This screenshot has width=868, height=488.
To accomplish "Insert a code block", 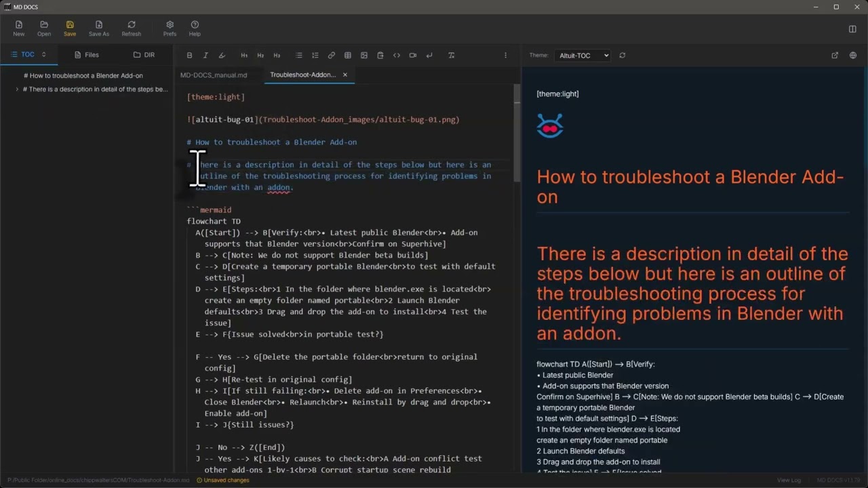I will tap(397, 56).
